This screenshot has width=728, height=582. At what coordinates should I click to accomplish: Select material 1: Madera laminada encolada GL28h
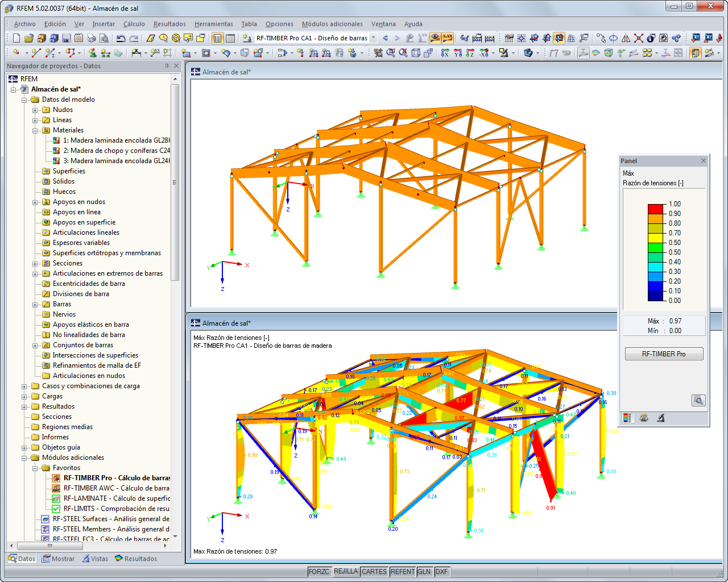click(116, 140)
